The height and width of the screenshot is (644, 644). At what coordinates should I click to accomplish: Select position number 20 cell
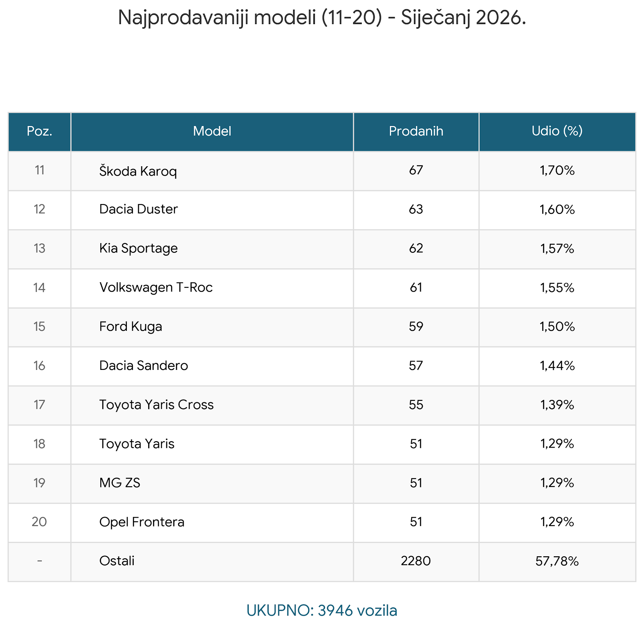(x=39, y=522)
